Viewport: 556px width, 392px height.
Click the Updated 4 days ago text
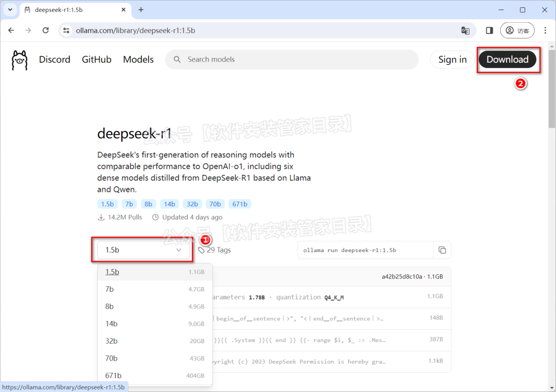click(x=192, y=217)
